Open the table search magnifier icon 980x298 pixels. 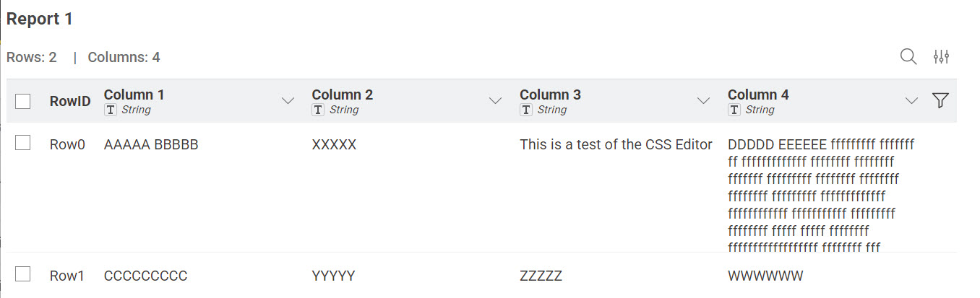(908, 57)
